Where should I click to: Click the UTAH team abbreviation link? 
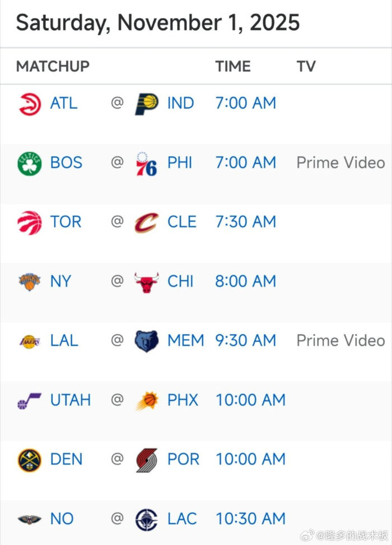pyautogui.click(x=71, y=400)
